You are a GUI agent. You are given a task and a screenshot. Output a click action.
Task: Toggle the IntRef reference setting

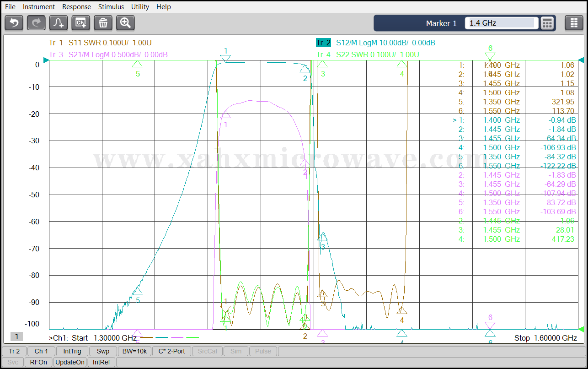coord(102,362)
